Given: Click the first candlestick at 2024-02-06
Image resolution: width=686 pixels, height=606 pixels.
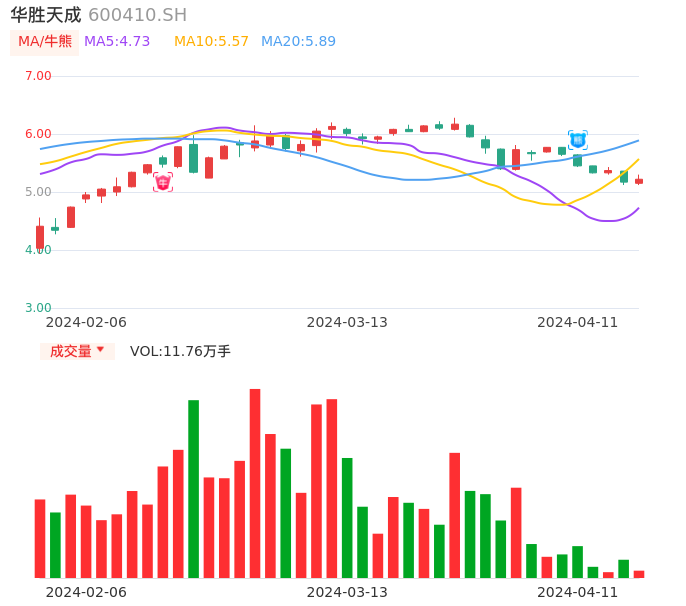Looking at the screenshot, I should pyautogui.click(x=40, y=235).
